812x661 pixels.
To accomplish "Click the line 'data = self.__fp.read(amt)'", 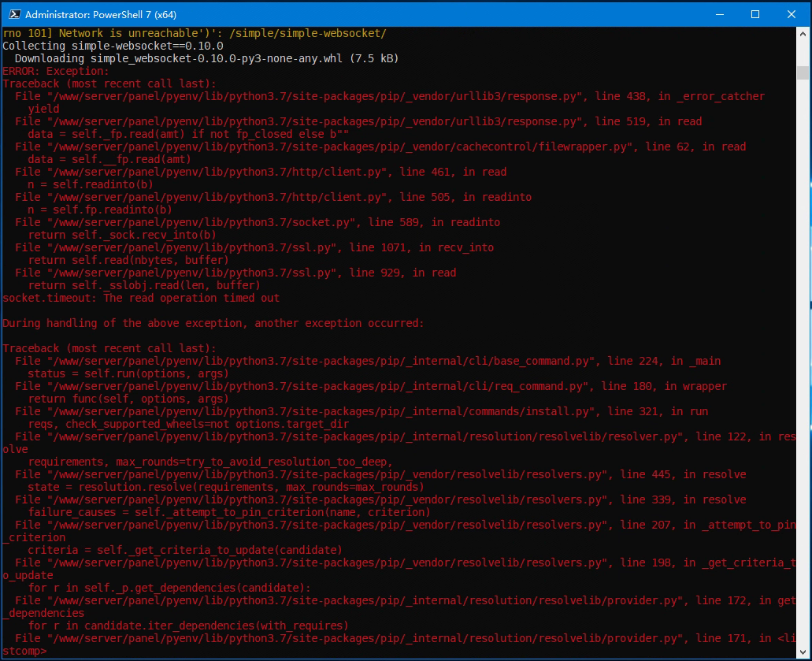I will [109, 160].
